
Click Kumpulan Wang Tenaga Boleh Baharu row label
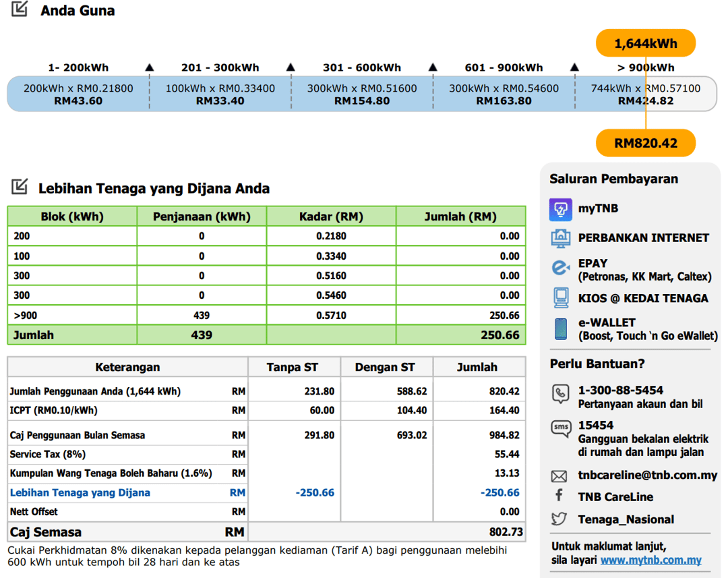[111, 473]
